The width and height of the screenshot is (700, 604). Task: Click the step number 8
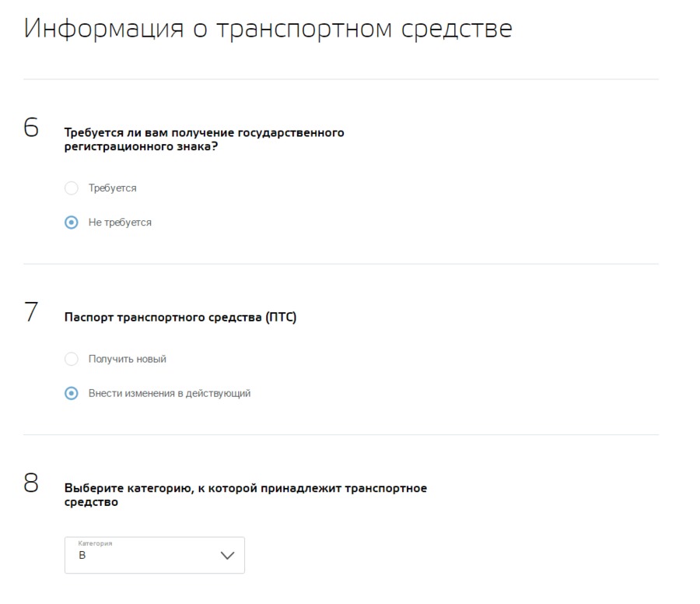point(31,484)
